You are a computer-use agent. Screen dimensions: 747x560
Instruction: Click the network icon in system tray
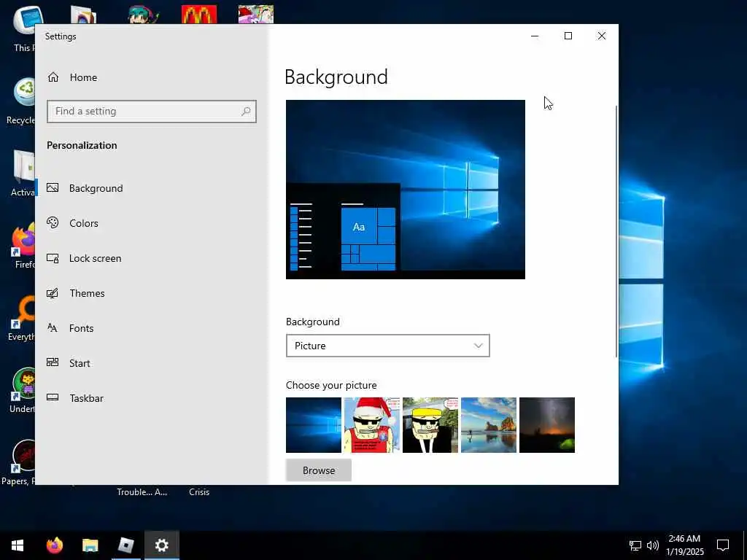tap(635, 545)
